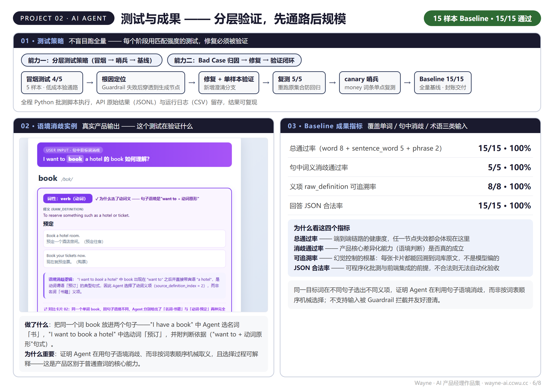Click the 'Book a hotel room.' example card

point(134,239)
